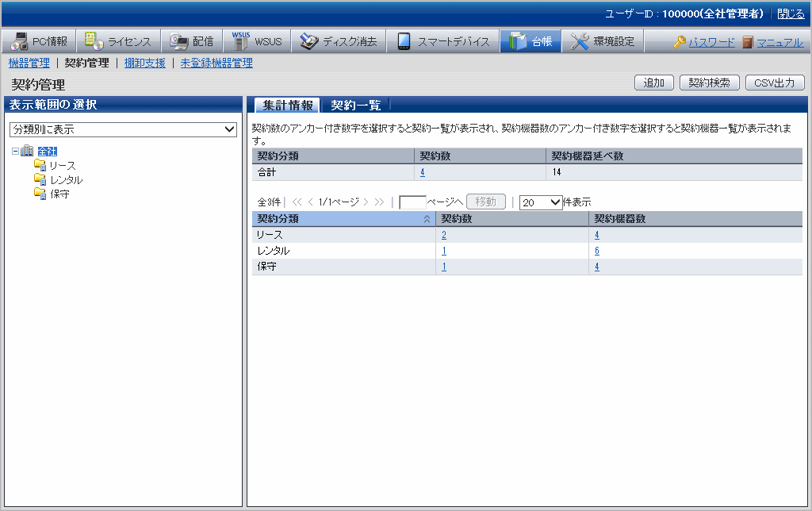
Task: Click the パスワード password link
Action: (710, 43)
